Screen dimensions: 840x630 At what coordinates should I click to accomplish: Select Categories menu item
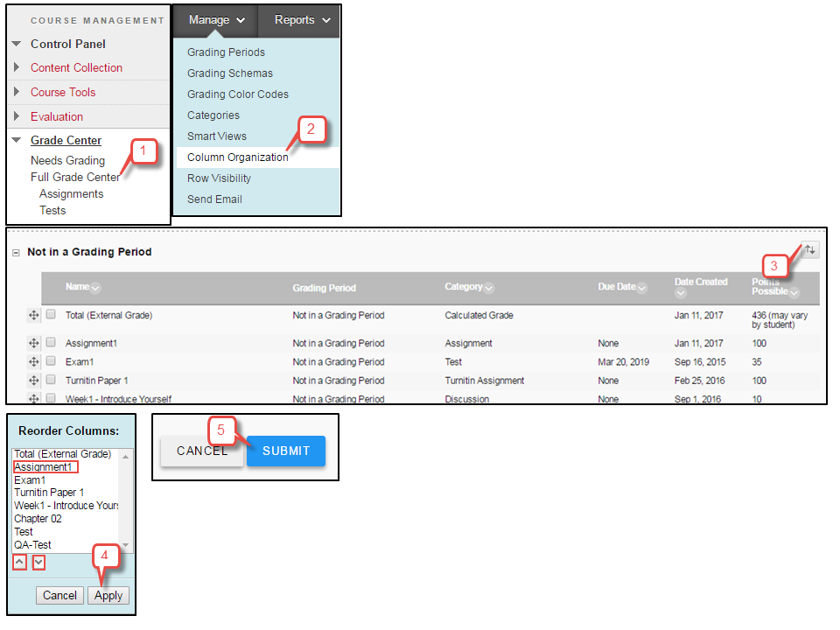tap(213, 115)
